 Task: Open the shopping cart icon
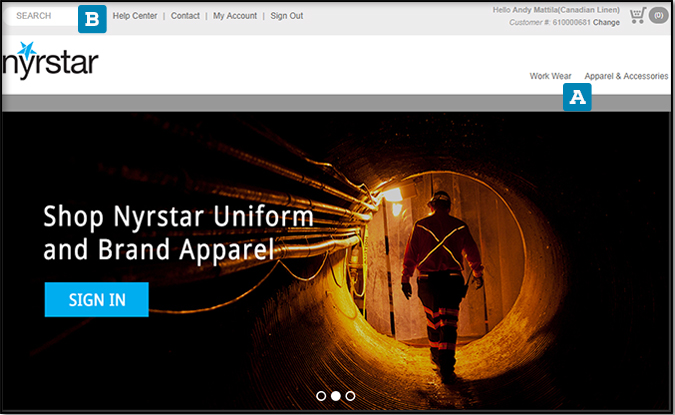[637, 15]
